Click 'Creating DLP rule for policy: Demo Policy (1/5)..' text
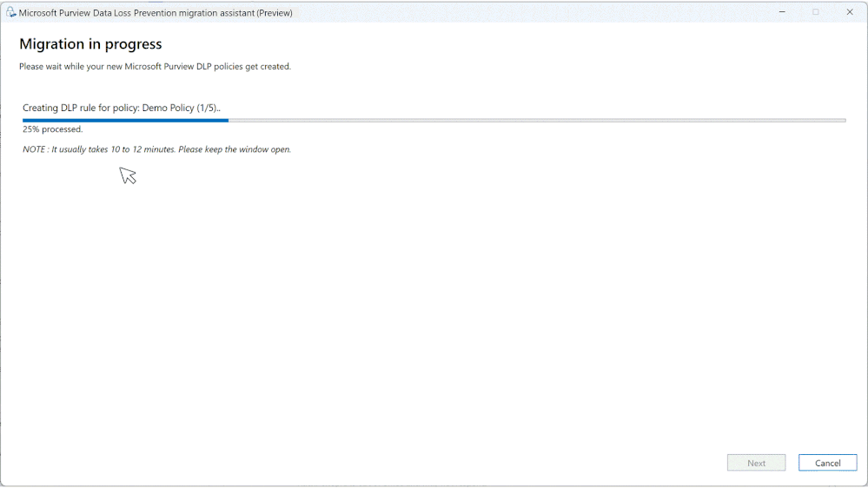868x488 pixels. (122, 108)
